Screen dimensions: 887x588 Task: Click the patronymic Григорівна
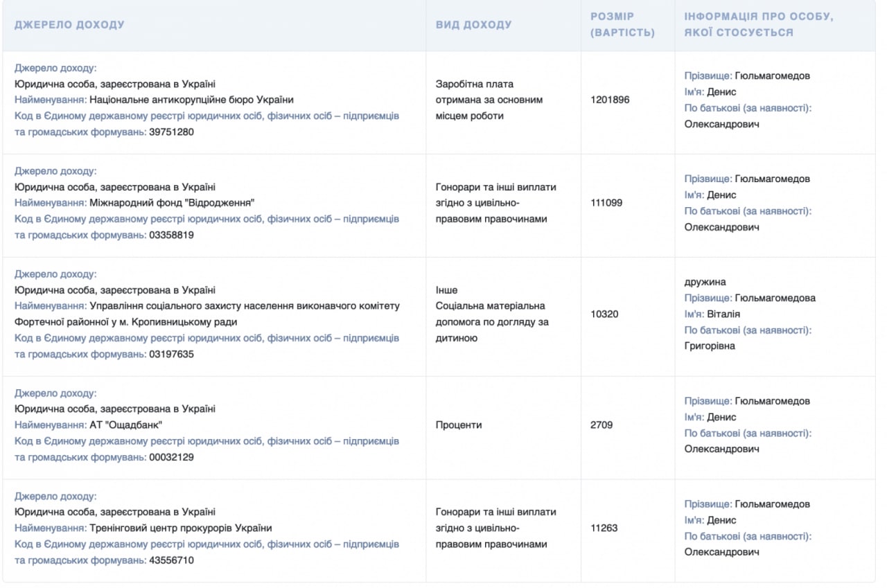[710, 346]
